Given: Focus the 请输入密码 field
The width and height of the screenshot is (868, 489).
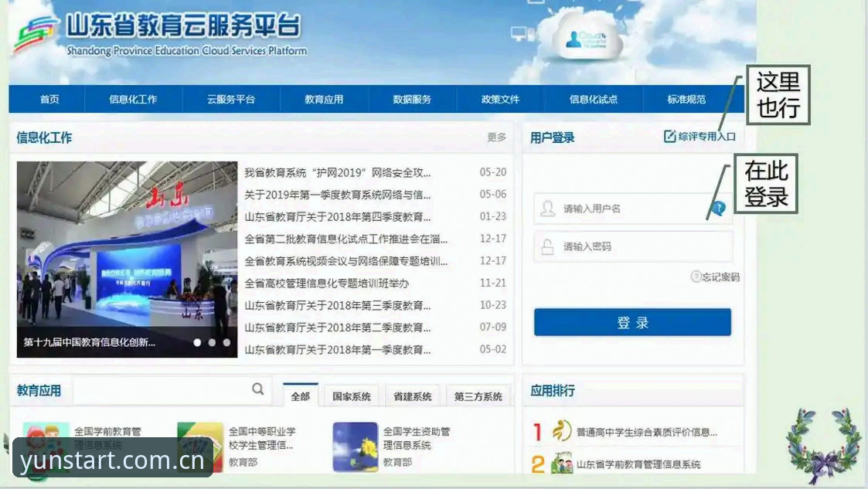Looking at the screenshot, I should click(x=633, y=246).
